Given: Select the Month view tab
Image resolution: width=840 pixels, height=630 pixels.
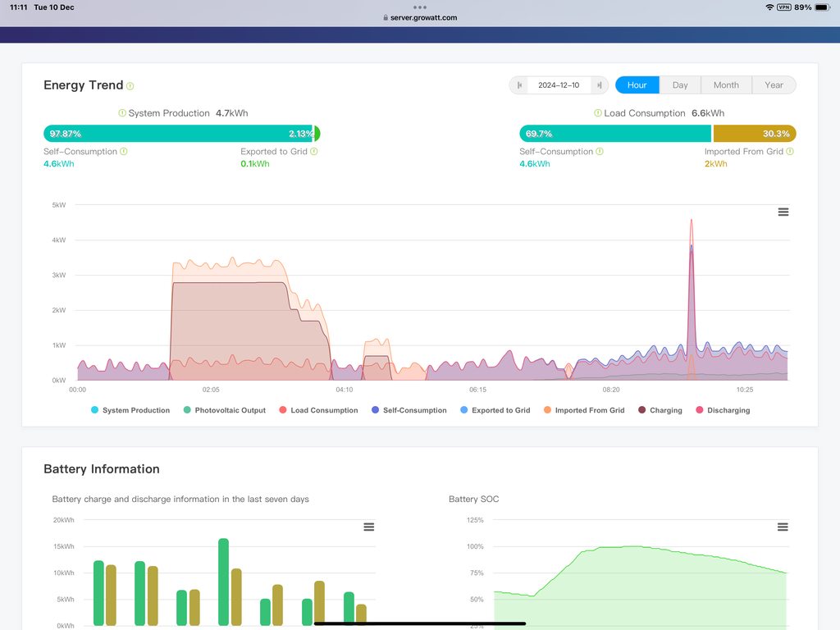Looking at the screenshot, I should (x=726, y=85).
